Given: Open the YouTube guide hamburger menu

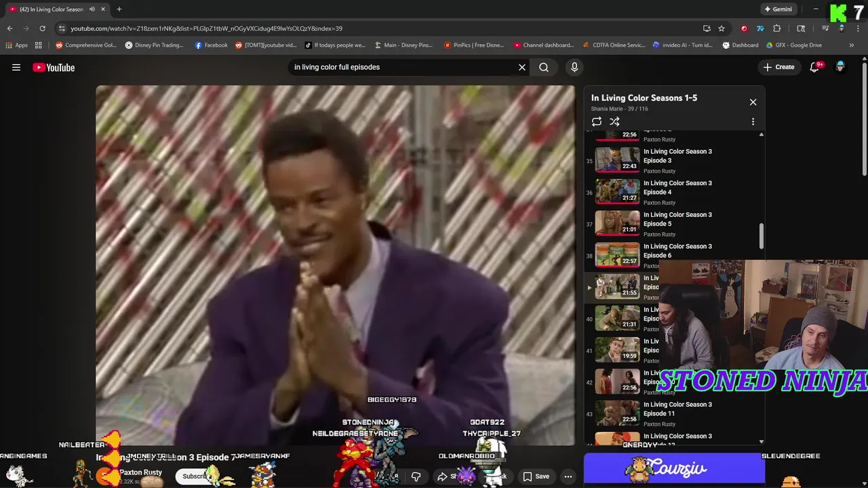Looking at the screenshot, I should click(x=16, y=67).
